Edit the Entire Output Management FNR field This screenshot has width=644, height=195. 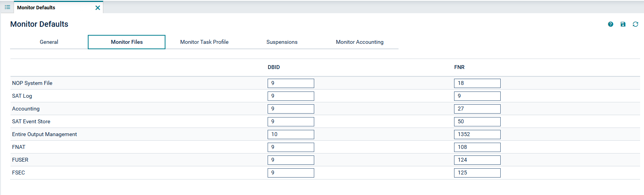477,134
